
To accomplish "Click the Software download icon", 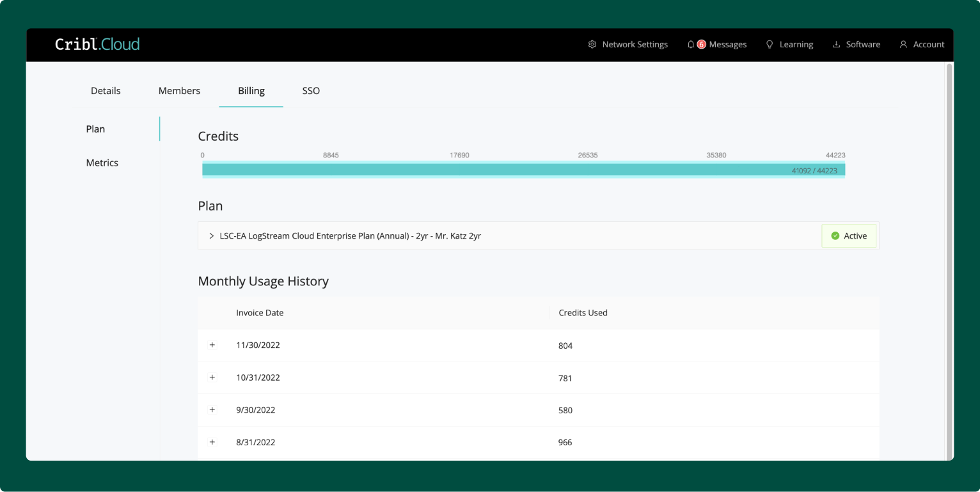I will [x=836, y=45].
